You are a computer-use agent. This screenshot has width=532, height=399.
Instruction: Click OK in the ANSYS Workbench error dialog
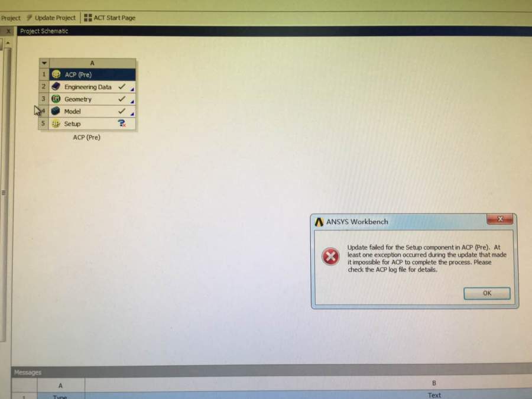click(487, 293)
